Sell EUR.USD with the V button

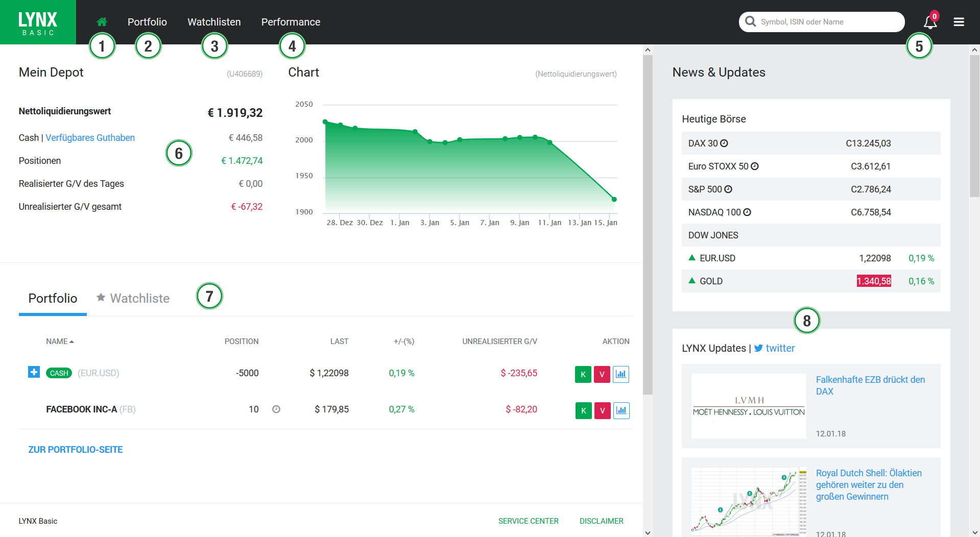[602, 374]
